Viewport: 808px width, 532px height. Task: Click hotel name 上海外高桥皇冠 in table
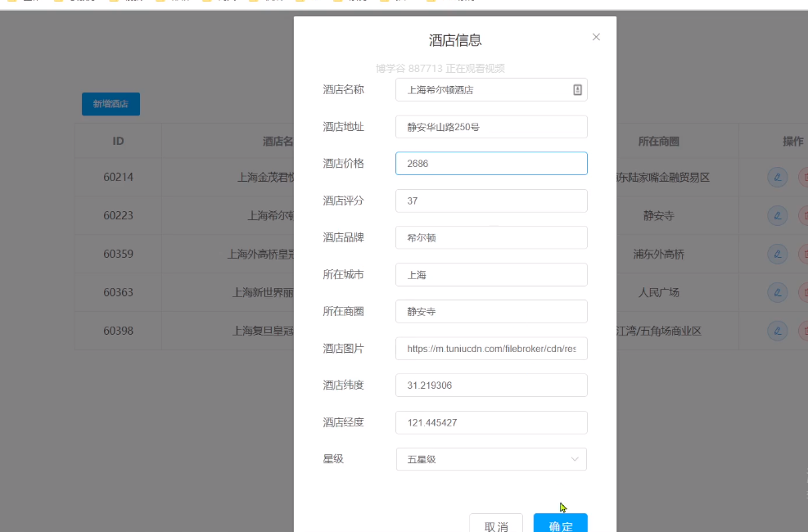(261, 254)
